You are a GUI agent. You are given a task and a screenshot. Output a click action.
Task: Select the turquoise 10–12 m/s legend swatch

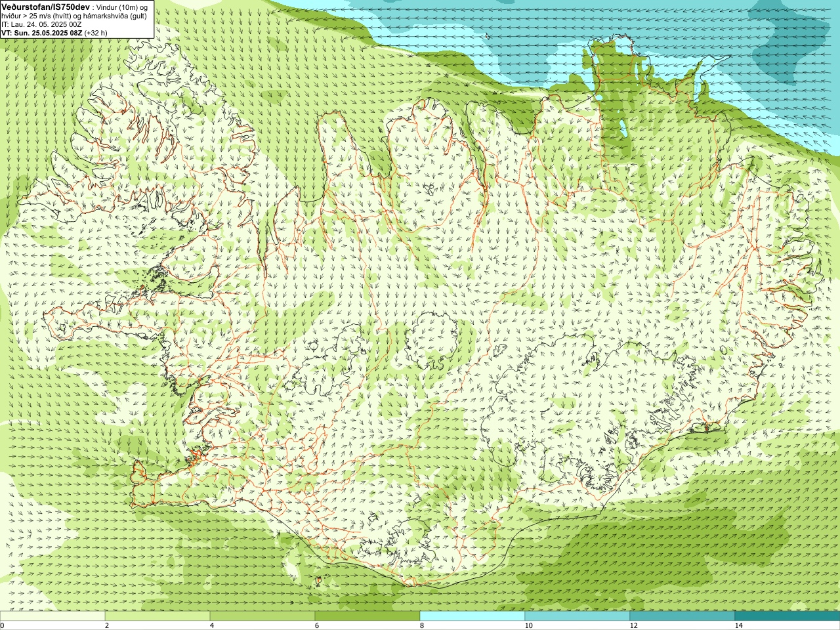pyautogui.click(x=577, y=616)
